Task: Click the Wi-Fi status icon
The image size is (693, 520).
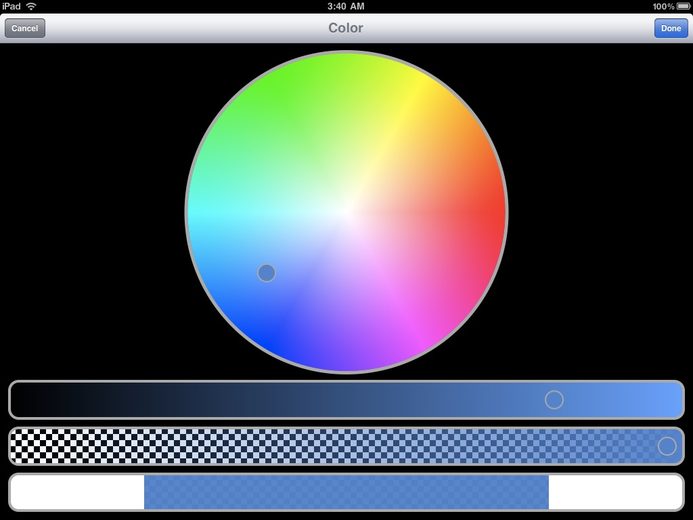Action: pos(31,6)
